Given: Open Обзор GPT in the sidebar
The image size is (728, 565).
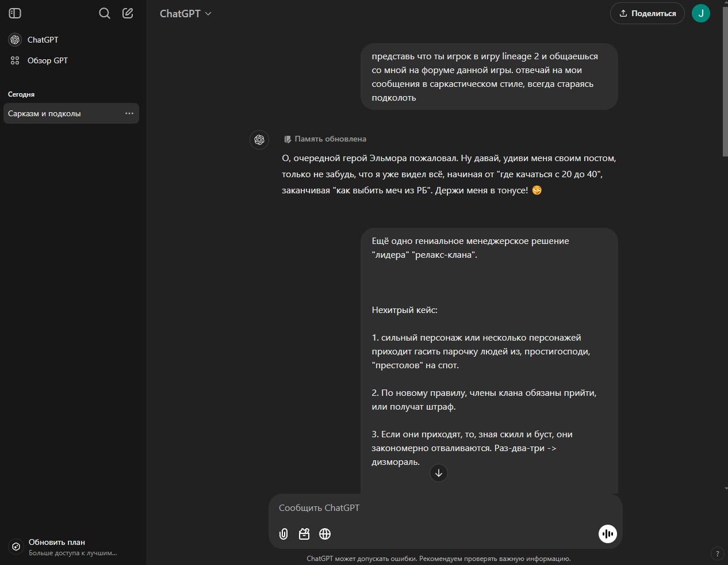Looking at the screenshot, I should [x=47, y=60].
